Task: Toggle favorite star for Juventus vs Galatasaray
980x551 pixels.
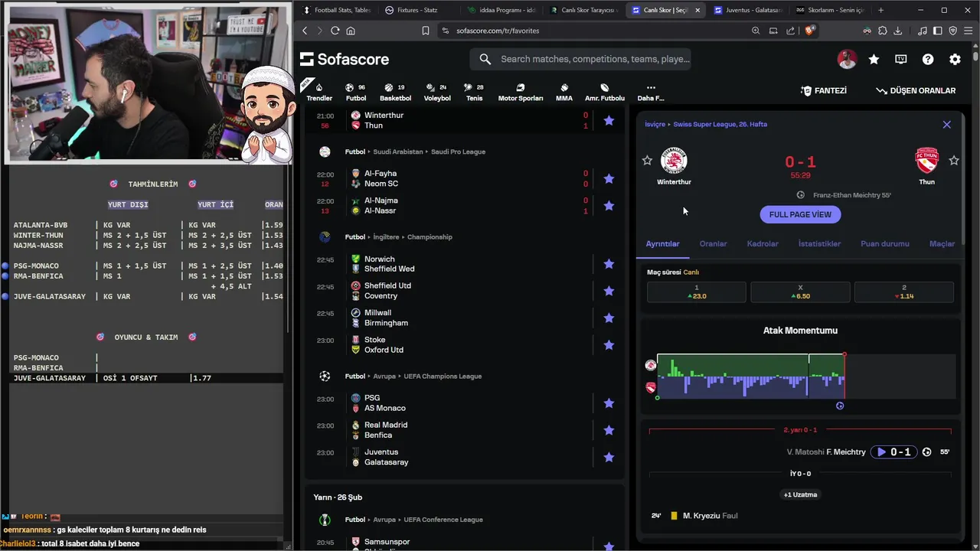Action: [x=609, y=457]
